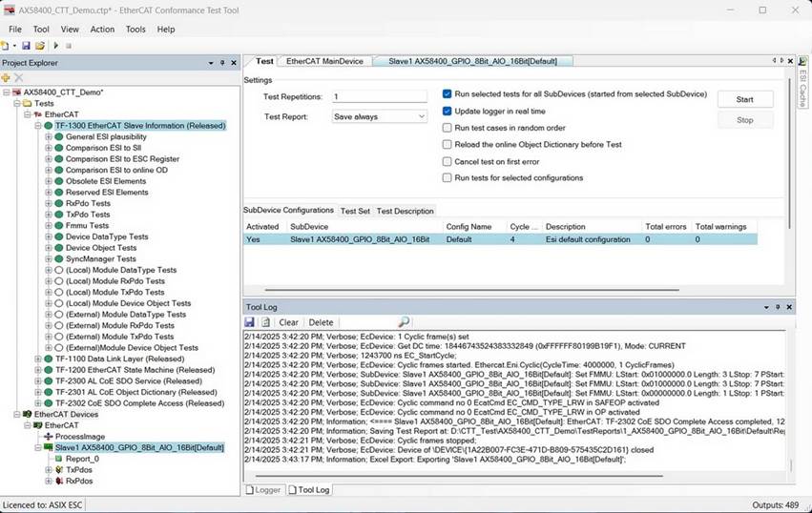This screenshot has width=812, height=513.
Task: Click empty status circle of (Local) Module DataType Tests
Action: pyautogui.click(x=58, y=270)
